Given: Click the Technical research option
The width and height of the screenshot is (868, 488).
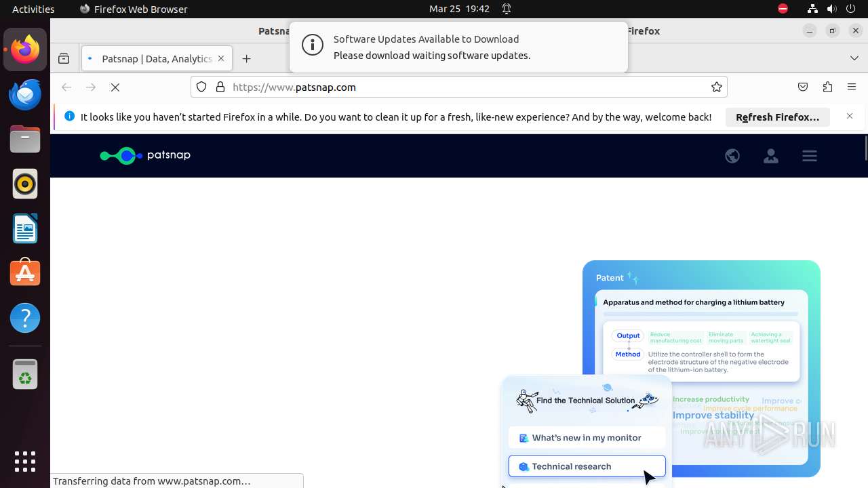Looking at the screenshot, I should [x=587, y=466].
